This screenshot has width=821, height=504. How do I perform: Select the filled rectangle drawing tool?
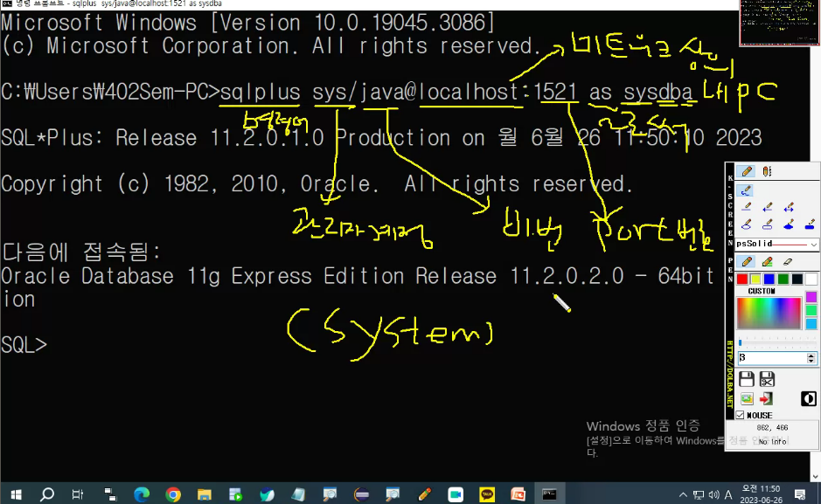810,224
